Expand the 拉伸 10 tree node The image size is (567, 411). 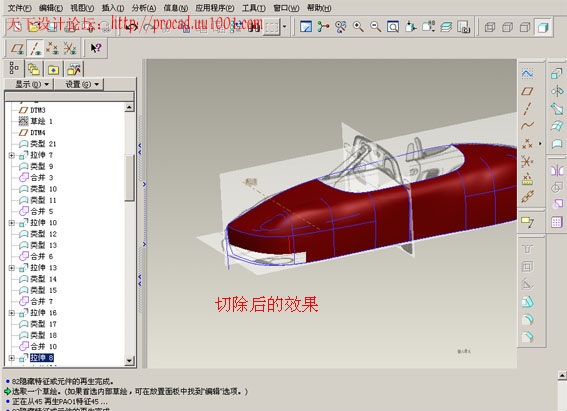coord(12,223)
